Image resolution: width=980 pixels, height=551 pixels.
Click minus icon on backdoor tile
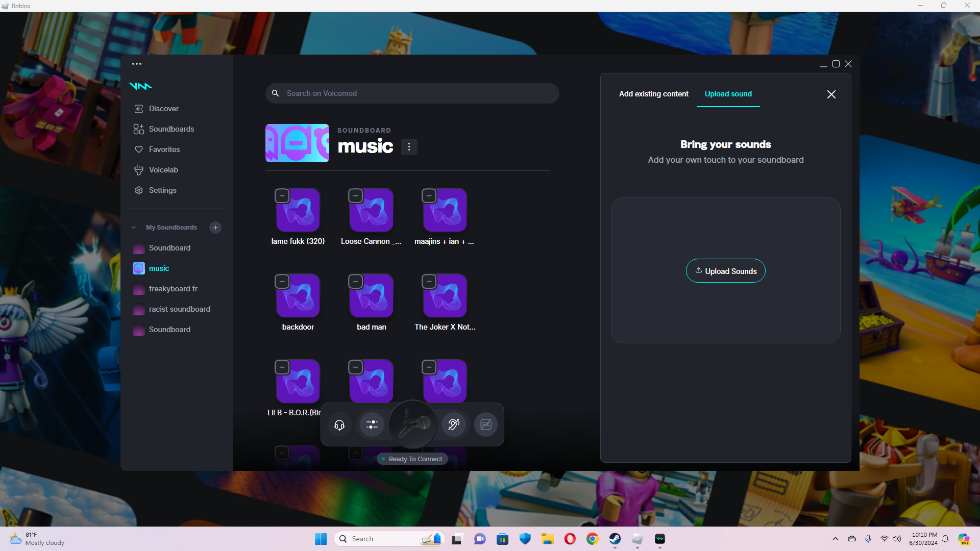point(282,282)
